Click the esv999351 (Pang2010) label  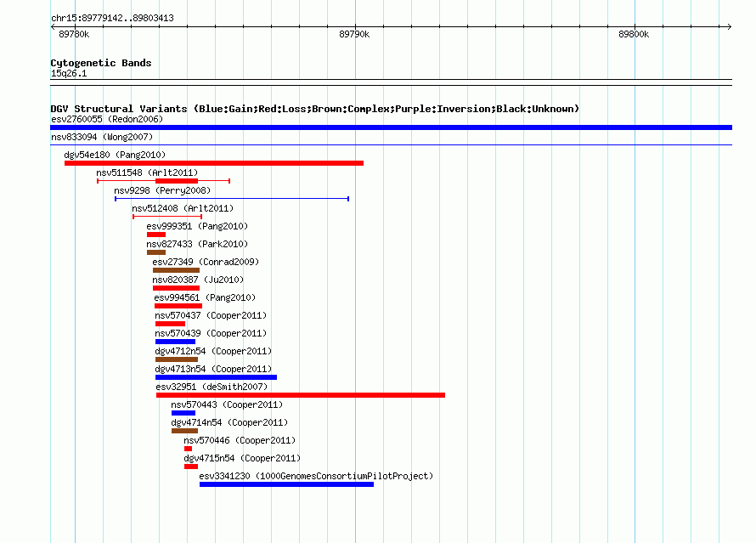pyautogui.click(x=197, y=226)
